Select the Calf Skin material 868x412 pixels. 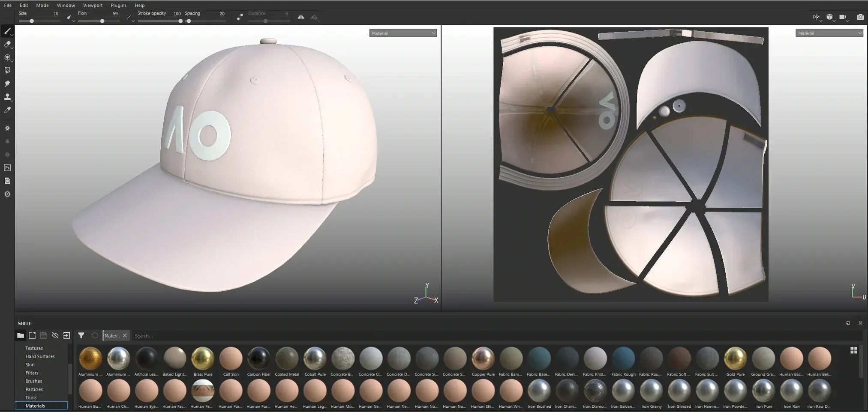(x=231, y=362)
